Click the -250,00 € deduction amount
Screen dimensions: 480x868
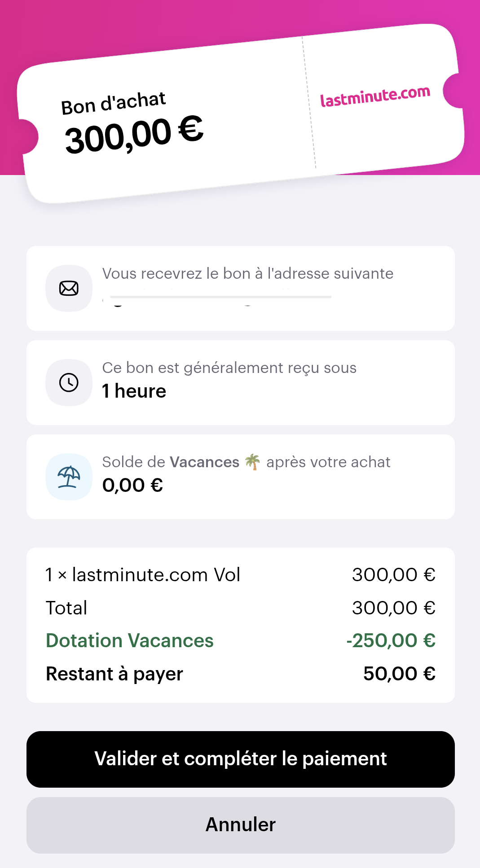(x=391, y=640)
